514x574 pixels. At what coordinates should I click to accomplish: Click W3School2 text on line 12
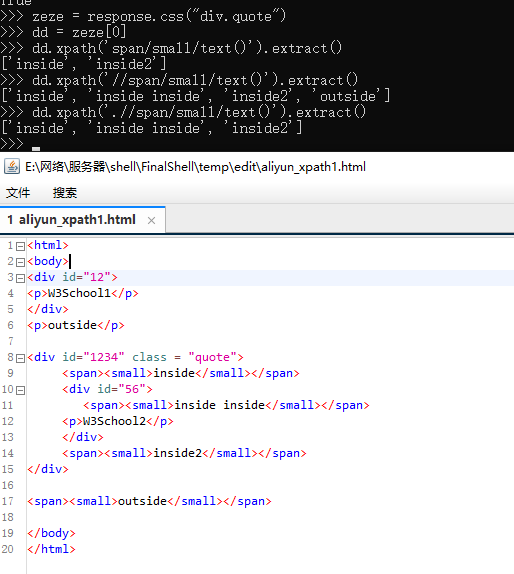[115, 421]
